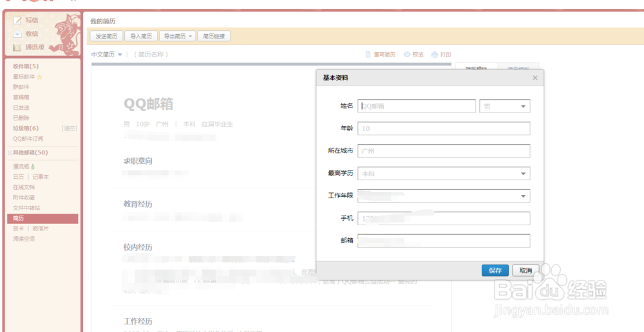Click the 重写简历 link
The height and width of the screenshot is (332, 644).
[x=384, y=55]
